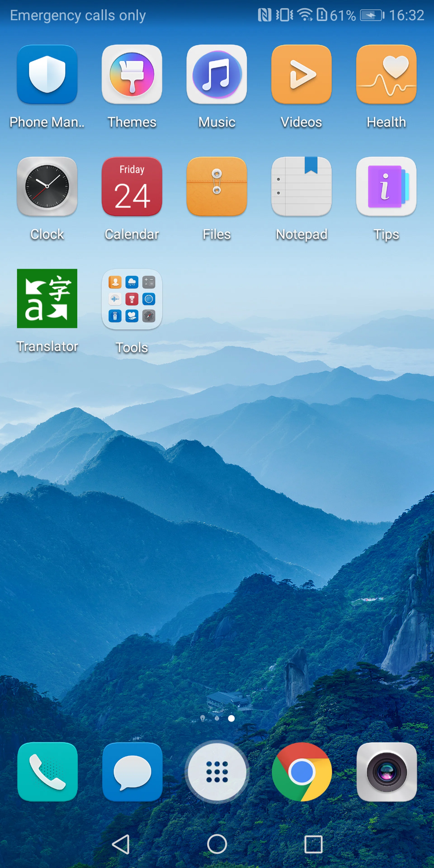This screenshot has width=434, height=868.
Task: Launch the Themes app
Action: point(132,74)
